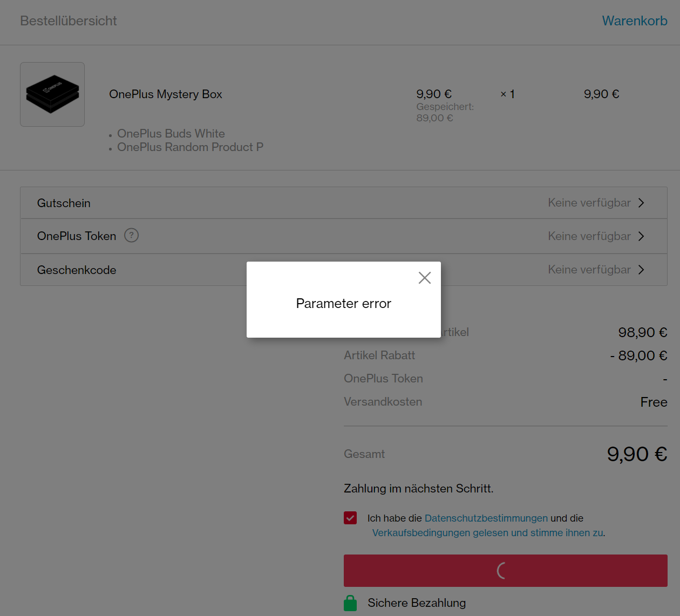The width and height of the screenshot is (680, 616).
Task: Click the OnePlus Token coupon row label
Action: click(77, 236)
